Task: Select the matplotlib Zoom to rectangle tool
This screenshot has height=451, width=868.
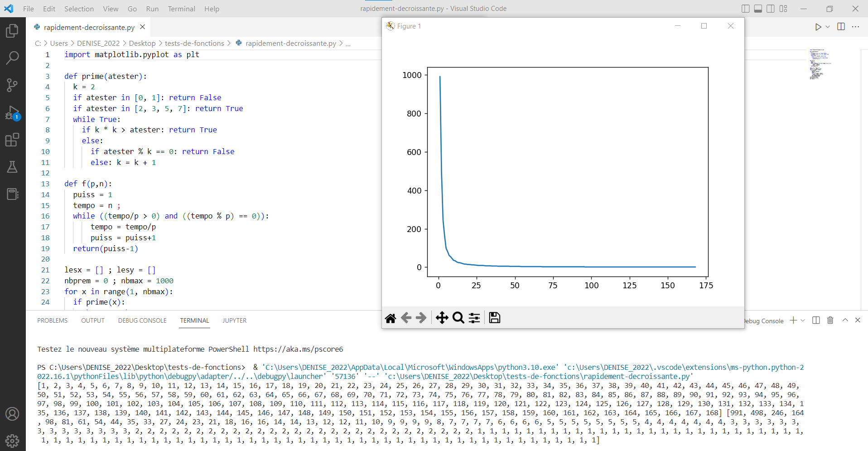Action: point(458,318)
